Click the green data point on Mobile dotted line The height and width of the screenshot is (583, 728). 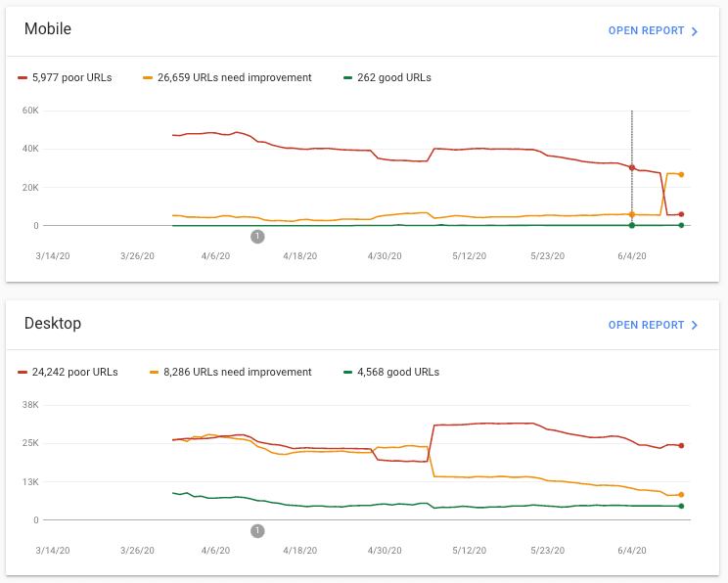[632, 225]
